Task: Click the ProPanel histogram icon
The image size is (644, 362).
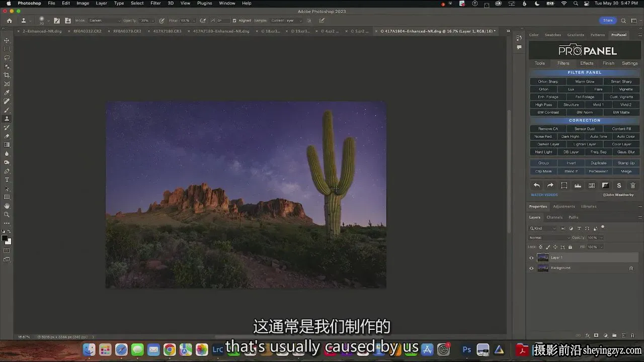Action: tap(578, 186)
